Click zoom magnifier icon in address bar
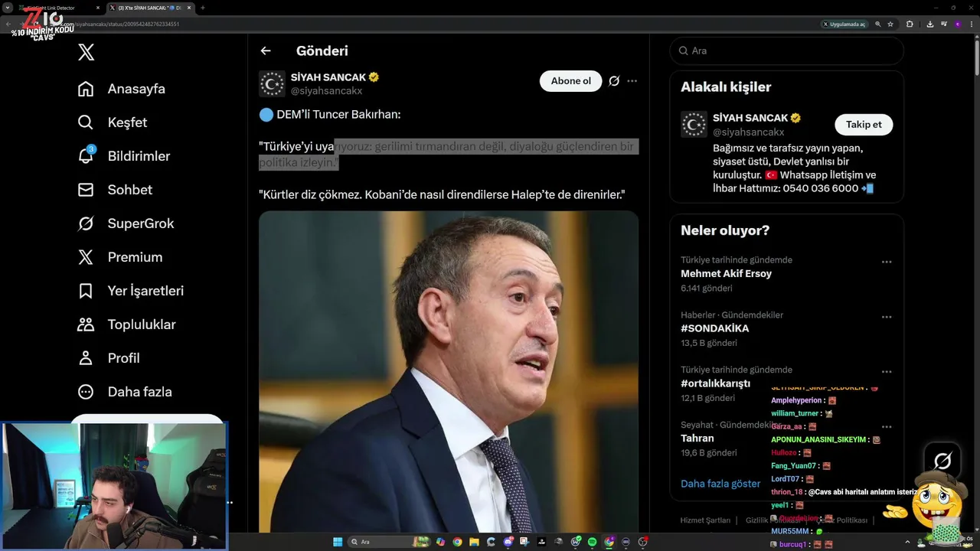The height and width of the screenshot is (551, 980). coord(878,24)
